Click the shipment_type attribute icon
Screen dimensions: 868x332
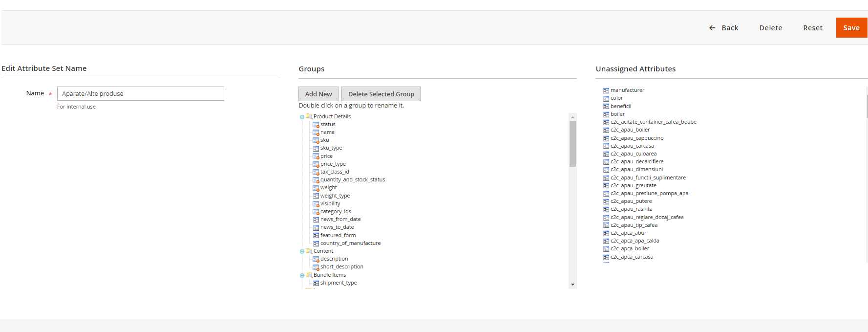click(x=316, y=283)
